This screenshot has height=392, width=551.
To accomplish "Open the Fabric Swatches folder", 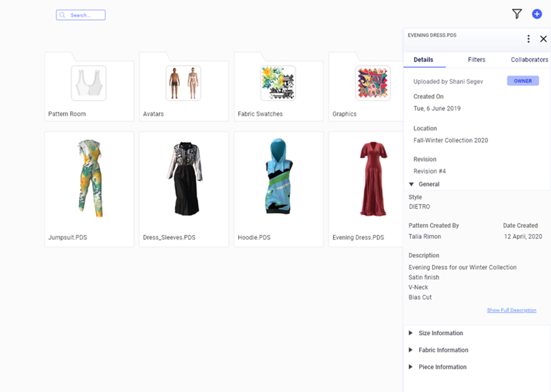I will point(279,87).
